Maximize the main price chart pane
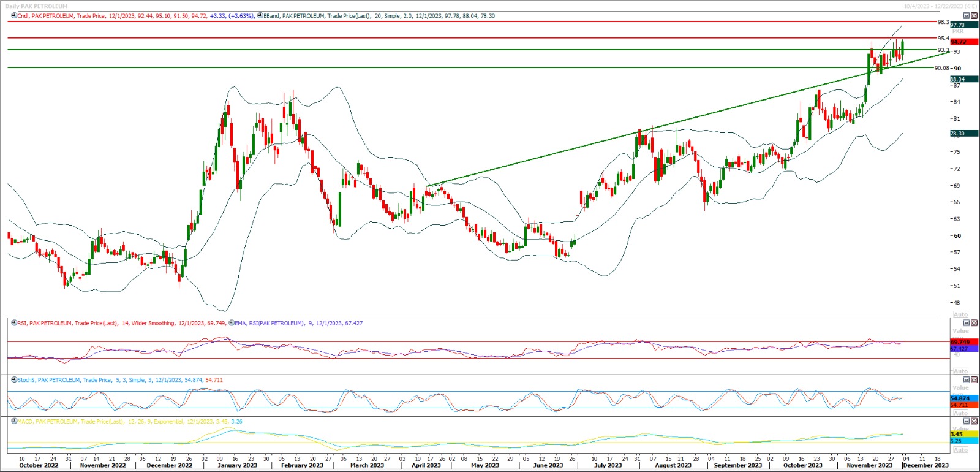The width and height of the screenshot is (980, 472). [x=967, y=16]
